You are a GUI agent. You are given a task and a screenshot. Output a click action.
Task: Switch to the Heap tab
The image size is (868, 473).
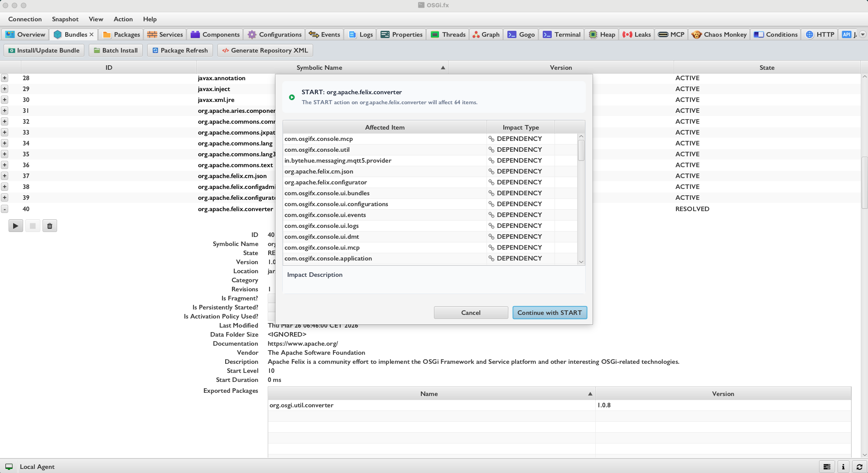pos(602,34)
